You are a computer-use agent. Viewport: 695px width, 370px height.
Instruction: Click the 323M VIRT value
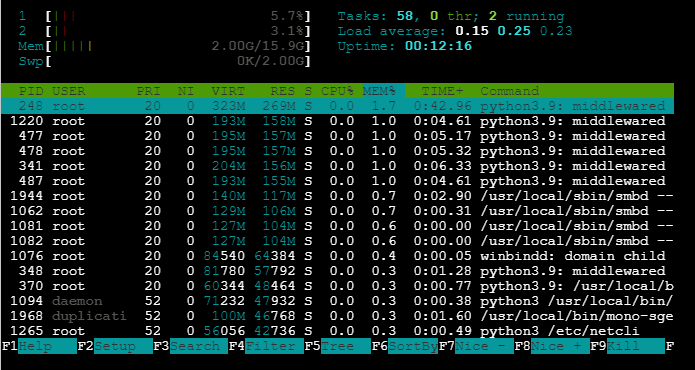point(228,106)
